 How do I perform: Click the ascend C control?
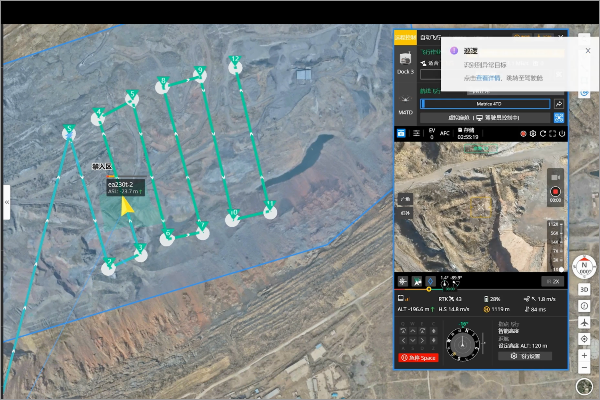pos(433,331)
